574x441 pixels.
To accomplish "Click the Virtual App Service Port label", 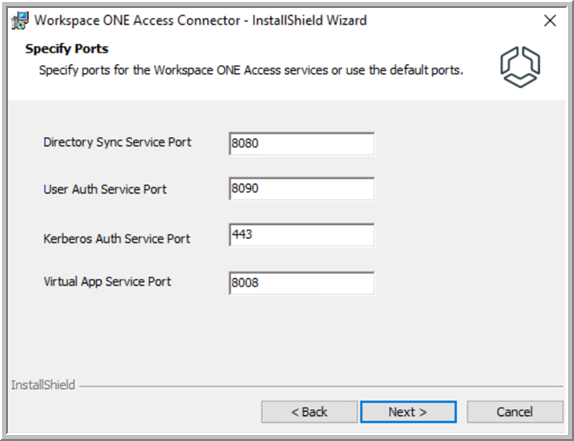I will click(107, 281).
